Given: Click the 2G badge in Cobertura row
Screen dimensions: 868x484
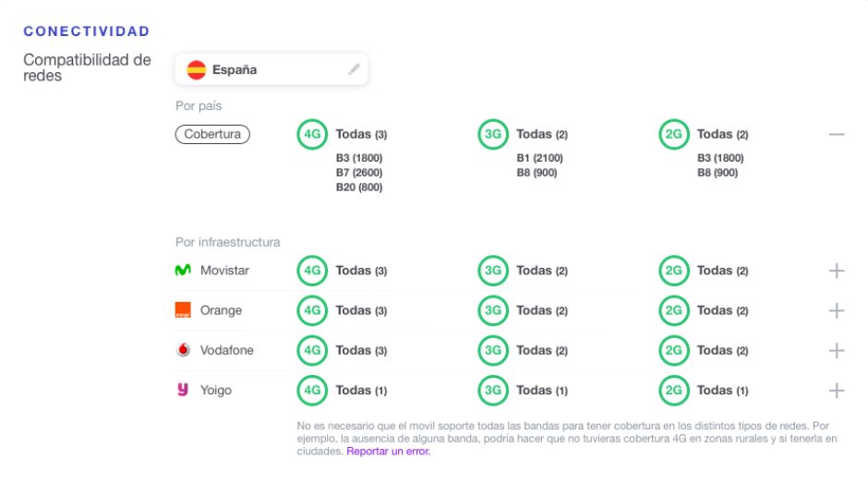Looking at the screenshot, I should pos(674,134).
